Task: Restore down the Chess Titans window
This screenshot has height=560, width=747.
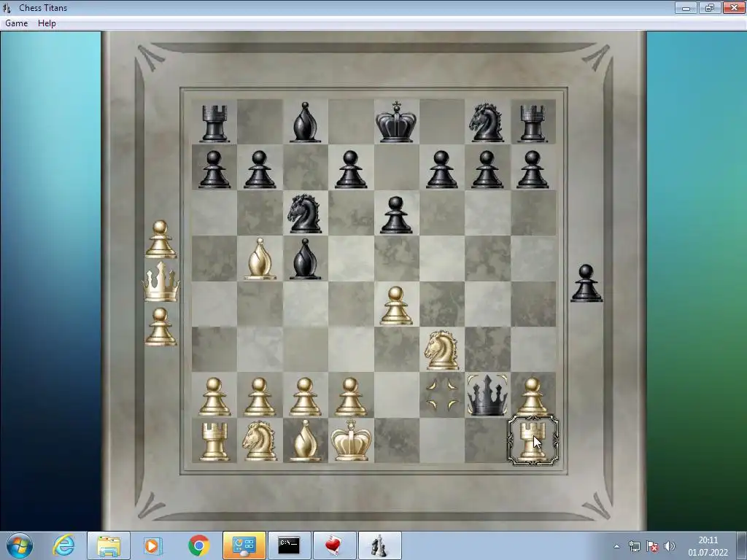Action: (710, 7)
